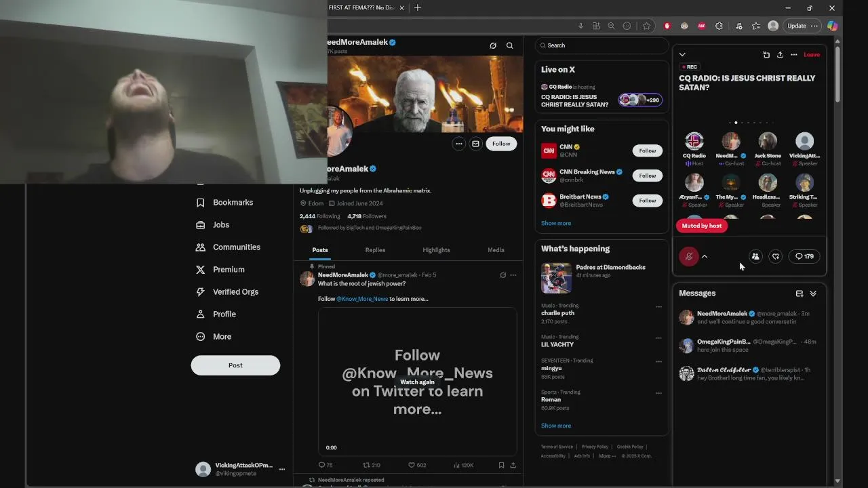Viewport: 868px width, 488px height.
Task: Open Bookmarks in left sidebar
Action: 224,203
